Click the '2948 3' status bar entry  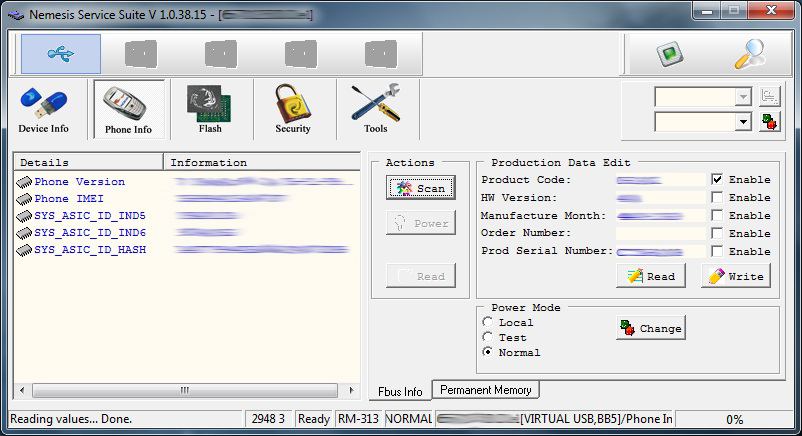[268, 419]
